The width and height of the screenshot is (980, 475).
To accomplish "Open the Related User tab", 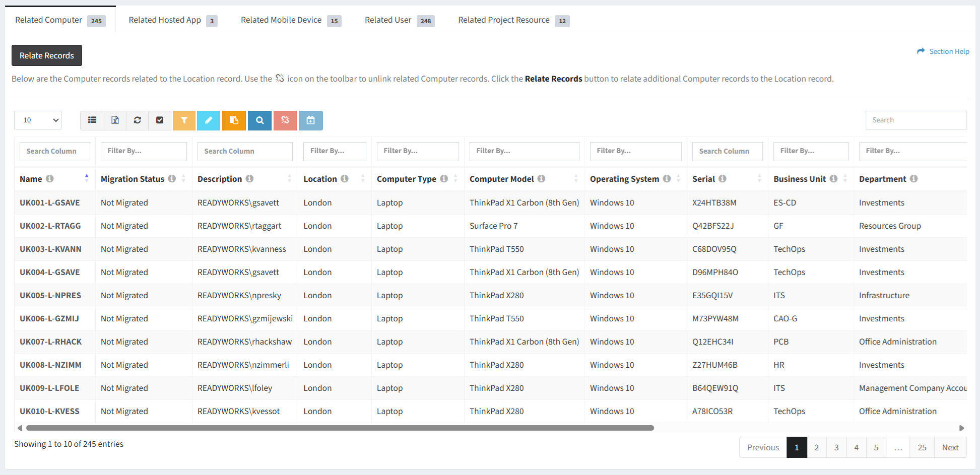I will (x=399, y=20).
